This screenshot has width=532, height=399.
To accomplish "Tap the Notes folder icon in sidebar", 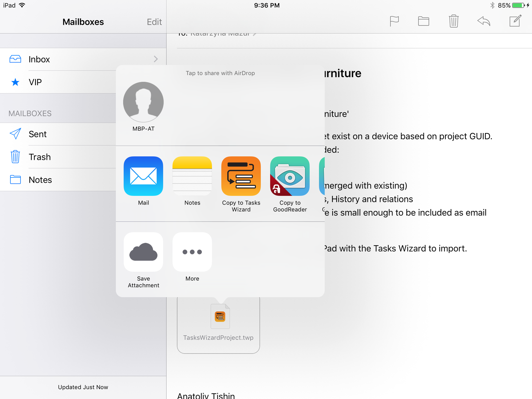I will (15, 180).
